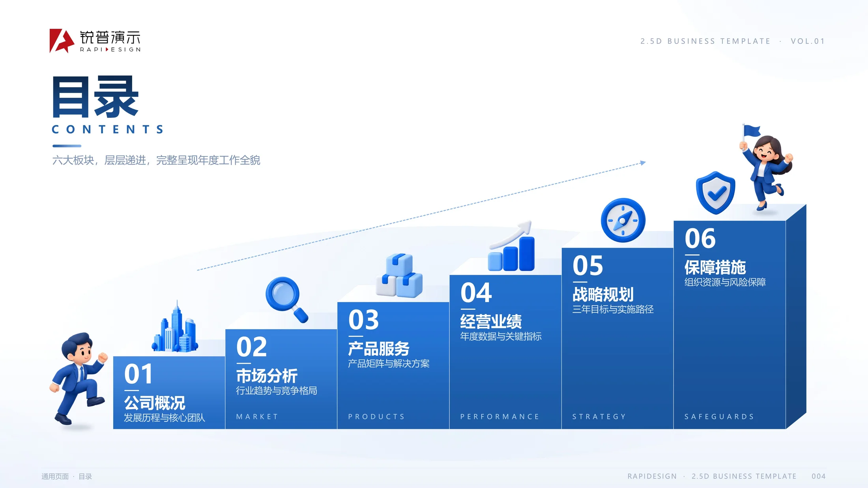Click the CONTENTS subtitle text
Screen dimensions: 868x488
point(108,129)
